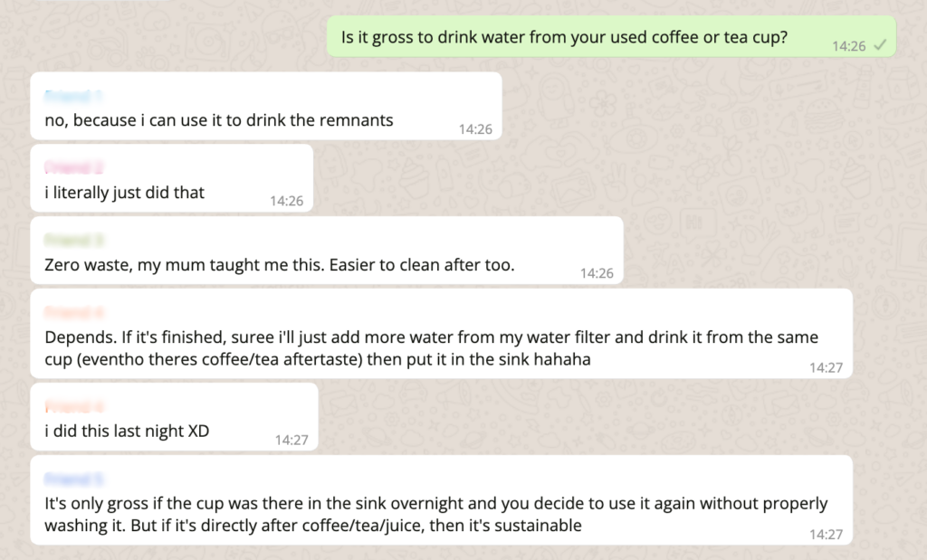Select the "i literally just did that" message
This screenshot has height=560, width=927.
coord(125,192)
